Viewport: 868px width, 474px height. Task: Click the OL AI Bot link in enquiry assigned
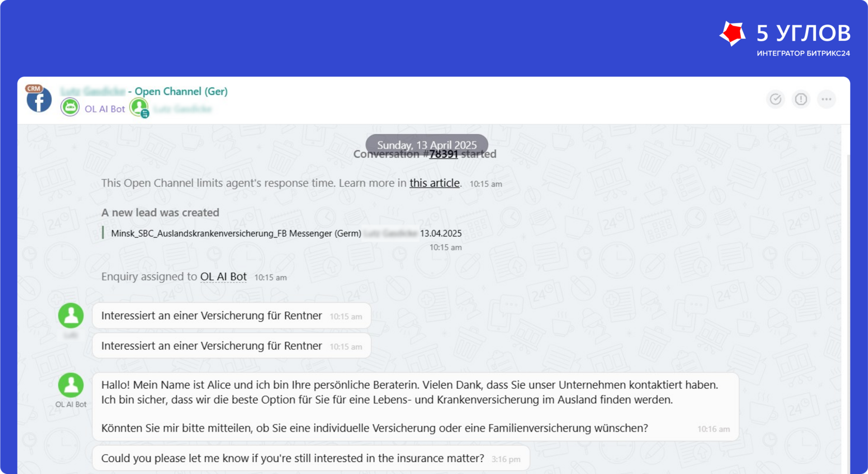(x=223, y=277)
